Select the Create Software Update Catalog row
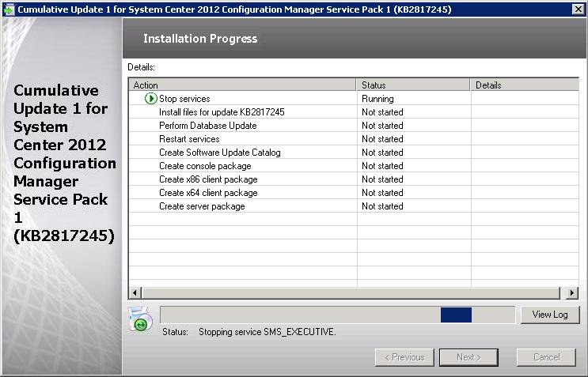 [219, 153]
